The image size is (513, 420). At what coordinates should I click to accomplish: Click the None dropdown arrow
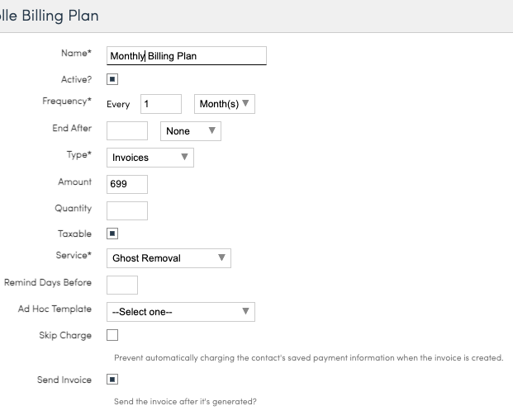(211, 130)
